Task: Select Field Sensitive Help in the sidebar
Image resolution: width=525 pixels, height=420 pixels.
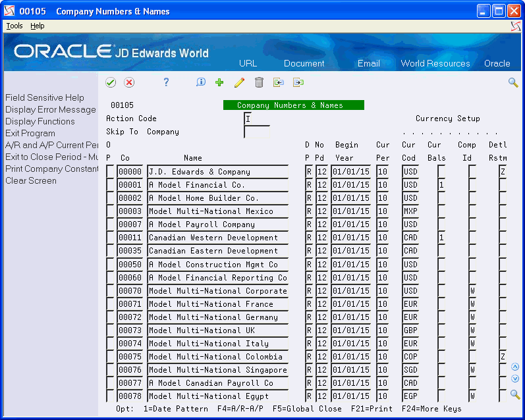Action: [x=45, y=97]
